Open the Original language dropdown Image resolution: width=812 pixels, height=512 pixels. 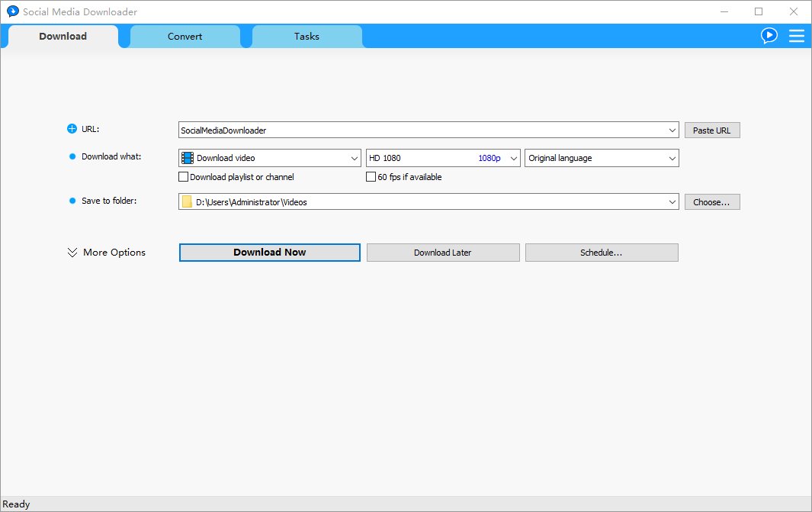click(x=602, y=158)
